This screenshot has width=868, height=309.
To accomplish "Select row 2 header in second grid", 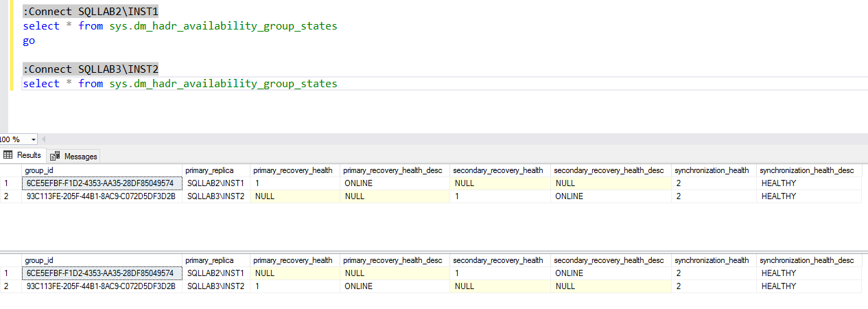I will [x=7, y=286].
